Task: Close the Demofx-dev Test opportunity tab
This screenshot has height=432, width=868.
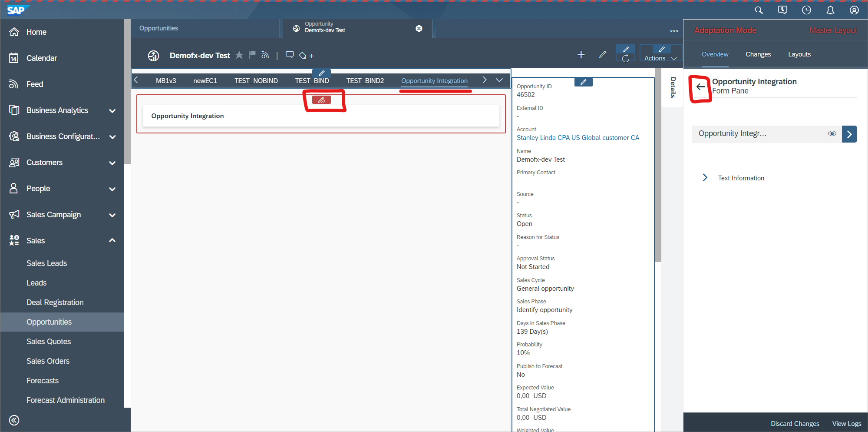Action: point(419,29)
